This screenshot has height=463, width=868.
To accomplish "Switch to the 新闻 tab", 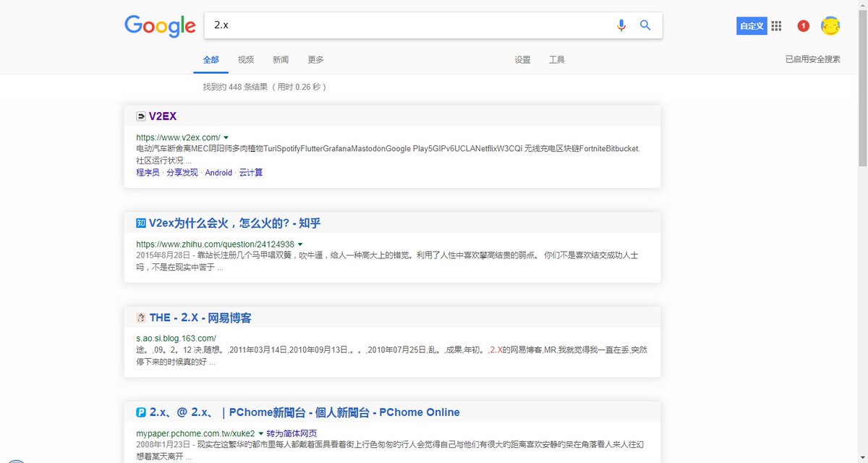I will point(281,60).
